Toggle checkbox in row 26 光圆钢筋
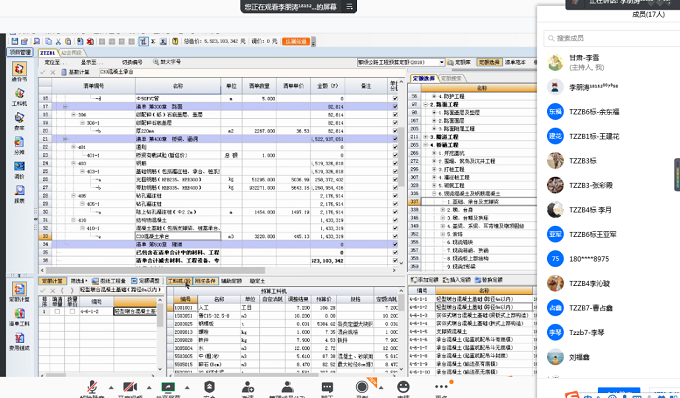Screen dimensions: 680x398 [395, 179]
